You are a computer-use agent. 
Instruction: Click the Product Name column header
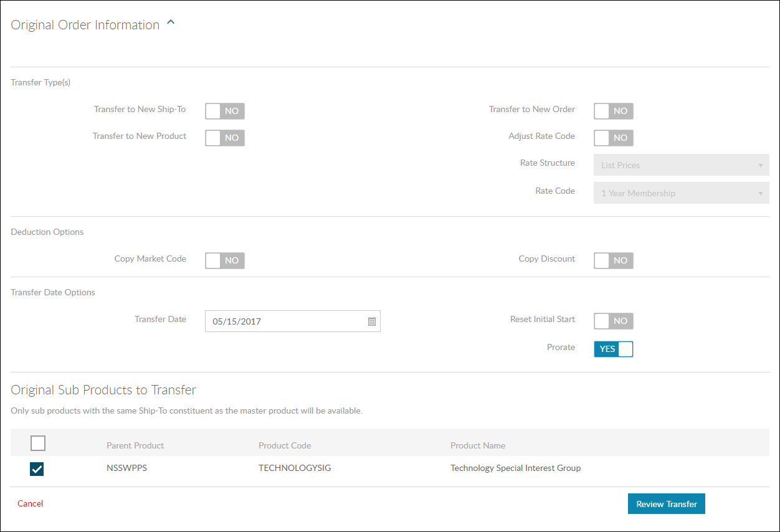click(x=478, y=445)
